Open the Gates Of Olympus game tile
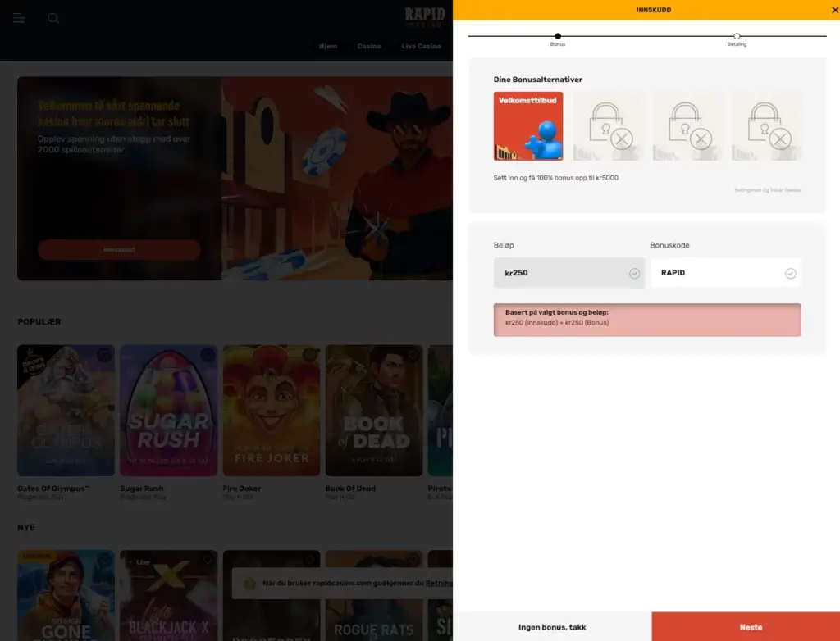 click(x=66, y=410)
